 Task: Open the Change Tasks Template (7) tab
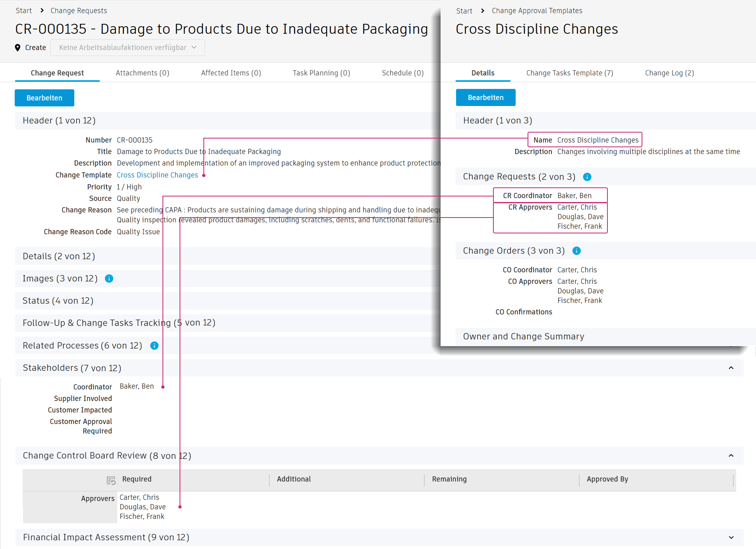(x=569, y=73)
